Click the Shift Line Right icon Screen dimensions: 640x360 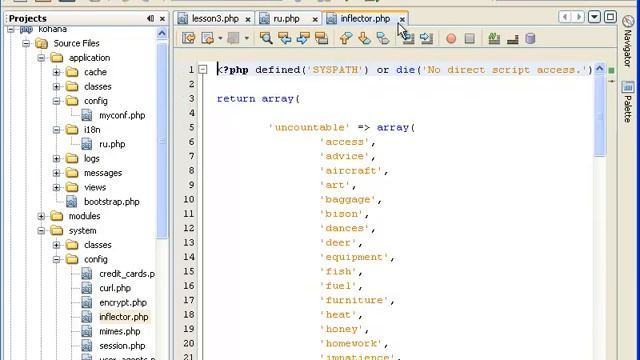[426, 38]
